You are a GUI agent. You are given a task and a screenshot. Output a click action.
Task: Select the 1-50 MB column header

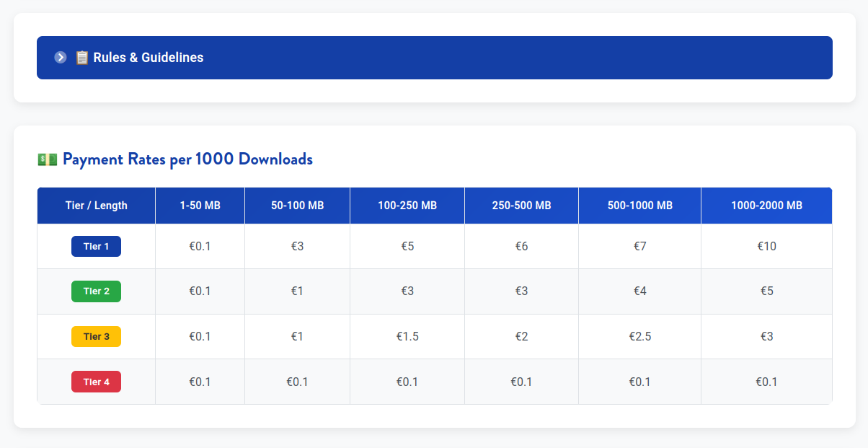[200, 205]
